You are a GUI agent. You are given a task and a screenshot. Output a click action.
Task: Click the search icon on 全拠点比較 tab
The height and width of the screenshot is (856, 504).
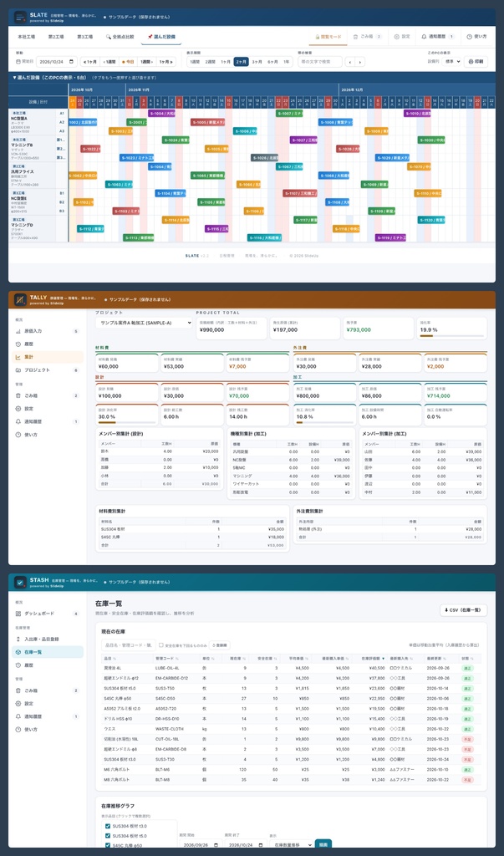[108, 37]
